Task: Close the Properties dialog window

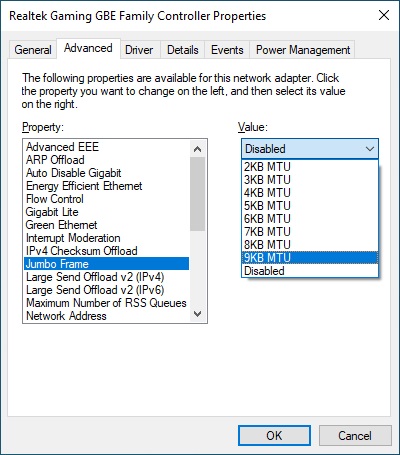Action: tap(384, 15)
